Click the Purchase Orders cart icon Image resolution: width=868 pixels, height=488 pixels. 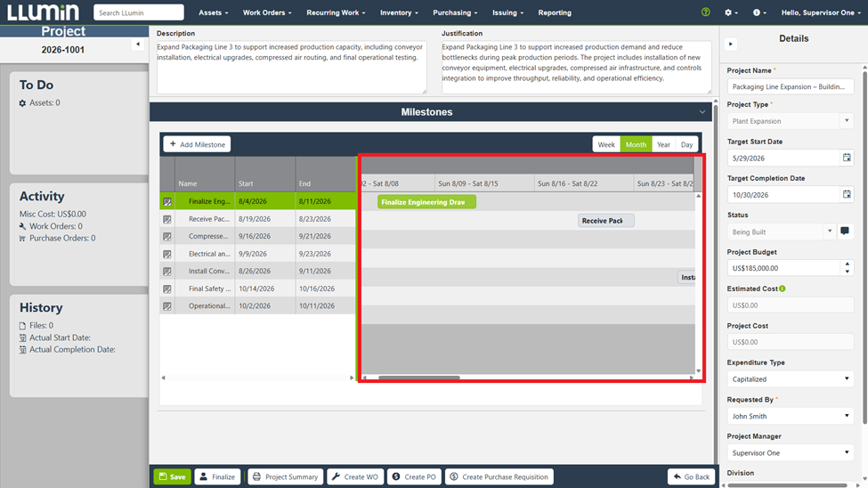coord(22,238)
